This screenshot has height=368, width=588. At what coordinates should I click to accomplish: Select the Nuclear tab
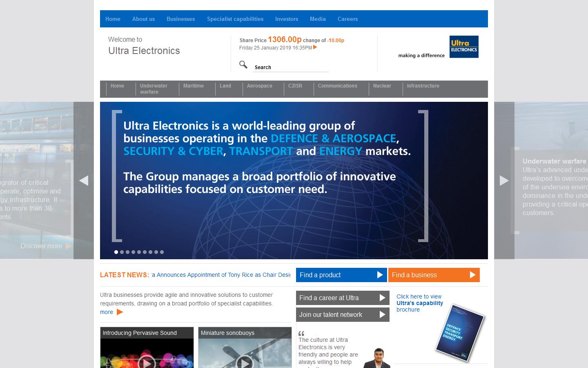tap(382, 86)
